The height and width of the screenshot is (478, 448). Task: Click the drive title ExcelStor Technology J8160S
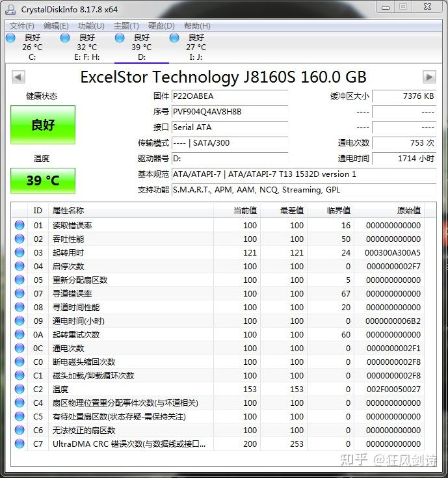tap(224, 77)
